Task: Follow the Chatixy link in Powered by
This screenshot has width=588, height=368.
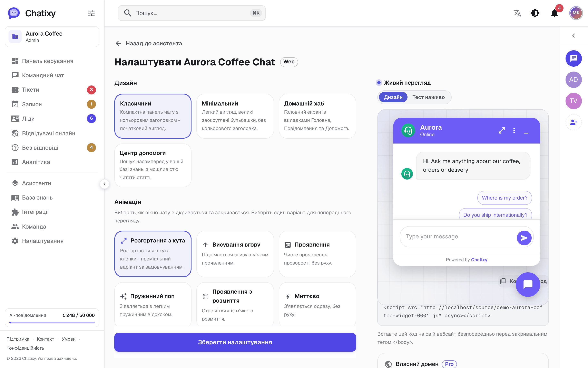Action: (x=479, y=260)
